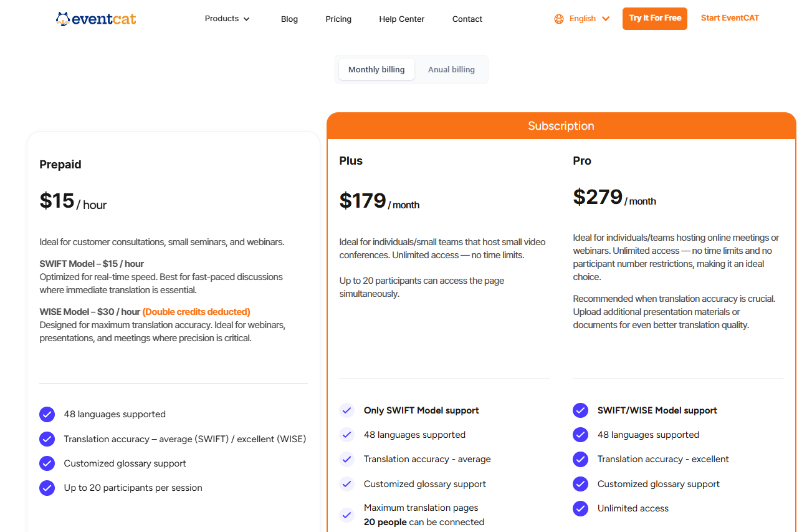Image resolution: width=812 pixels, height=532 pixels.
Task: Click the SWIFT Model – $15 / hour heading
Action: click(x=92, y=264)
